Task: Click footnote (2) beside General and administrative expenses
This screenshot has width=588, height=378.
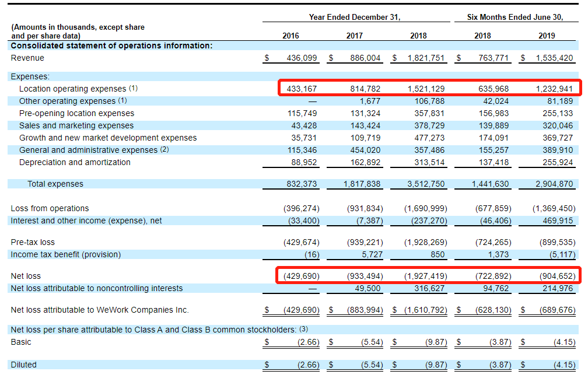Action: 164,150
